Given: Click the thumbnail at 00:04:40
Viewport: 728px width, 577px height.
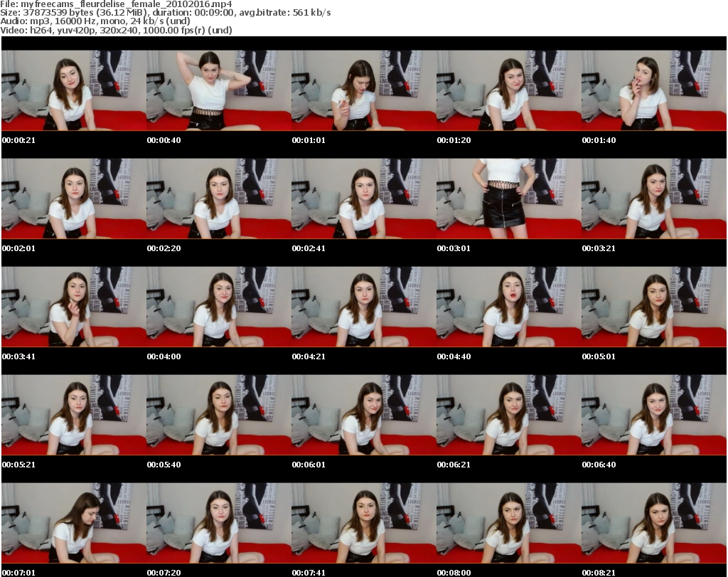Looking at the screenshot, I should click(x=509, y=307).
